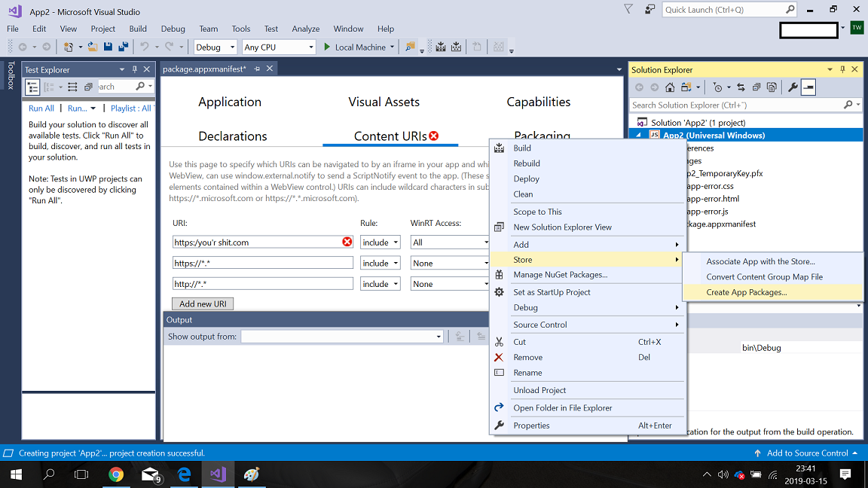868x488 pixels.
Task: Click the Show All Files icon
Action: pos(772,87)
